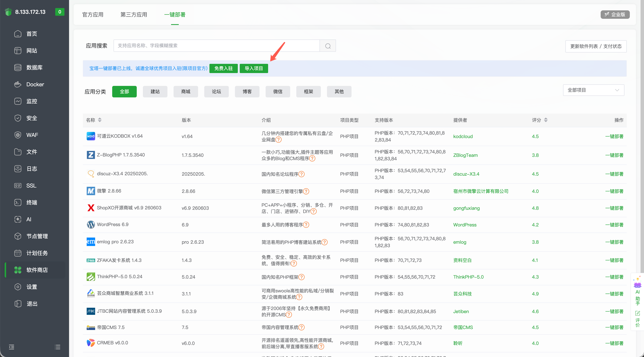Screen dimensions: 644x357
Task: Collapse the sidebar using bottom-left icon
Action: (12, 347)
